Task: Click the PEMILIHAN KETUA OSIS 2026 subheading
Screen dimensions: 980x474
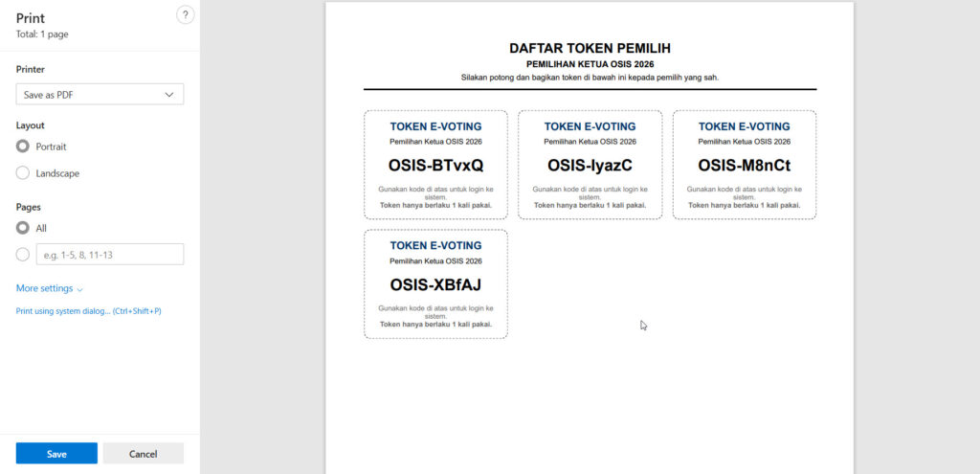Action: [x=590, y=63]
